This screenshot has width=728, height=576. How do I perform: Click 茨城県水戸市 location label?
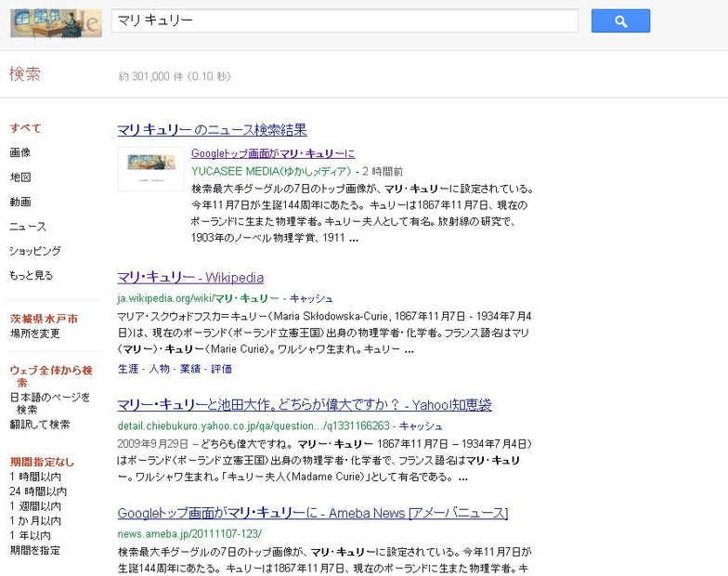pyautogui.click(x=45, y=319)
